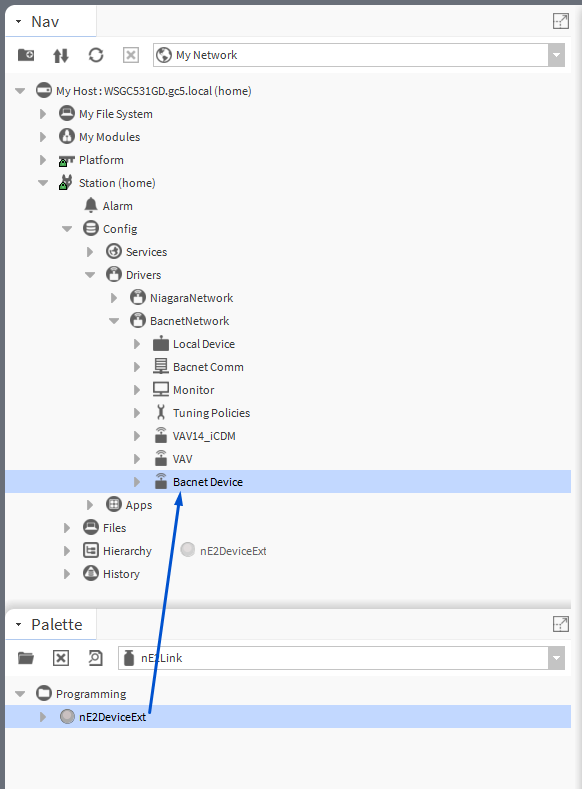Collapse the Station (home) node
Viewport: 582px width, 789px height.
(x=43, y=183)
